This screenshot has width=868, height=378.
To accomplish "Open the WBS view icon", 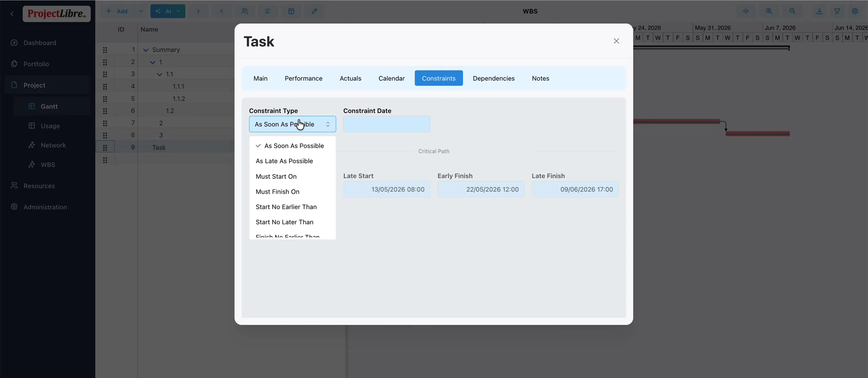I will pyautogui.click(x=32, y=164).
